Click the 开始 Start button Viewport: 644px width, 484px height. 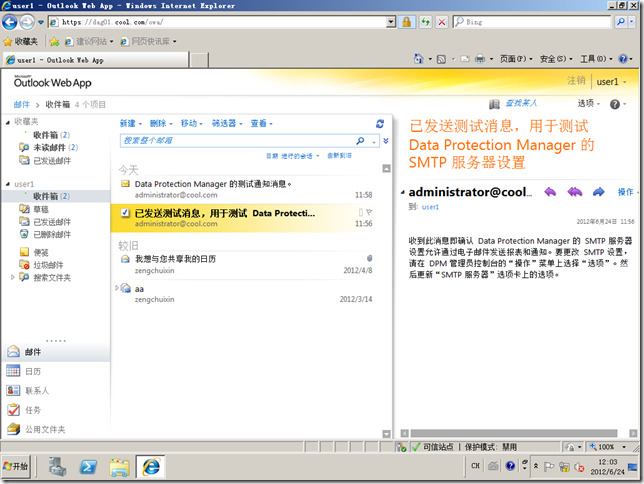(16, 466)
